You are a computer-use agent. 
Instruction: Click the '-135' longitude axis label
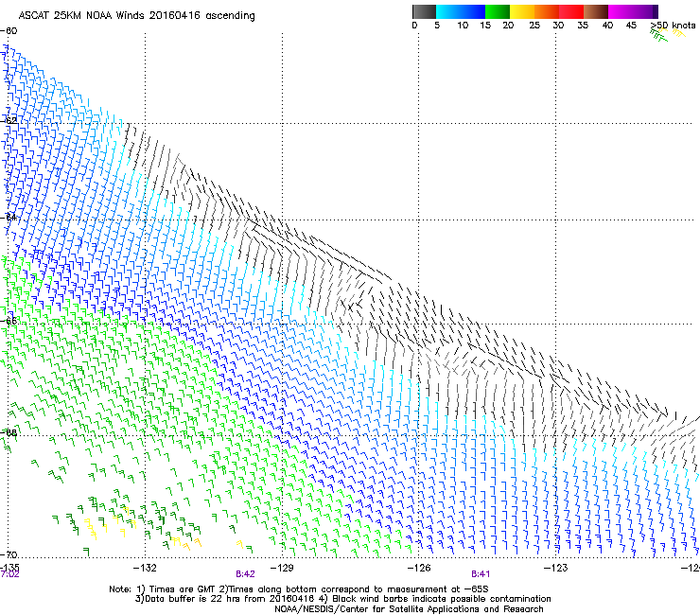[x=9, y=567]
